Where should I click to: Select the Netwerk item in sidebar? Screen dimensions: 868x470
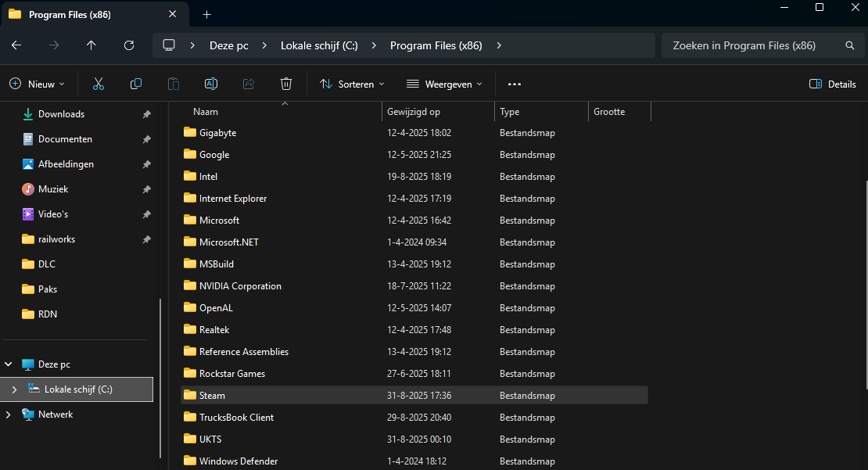77,414
